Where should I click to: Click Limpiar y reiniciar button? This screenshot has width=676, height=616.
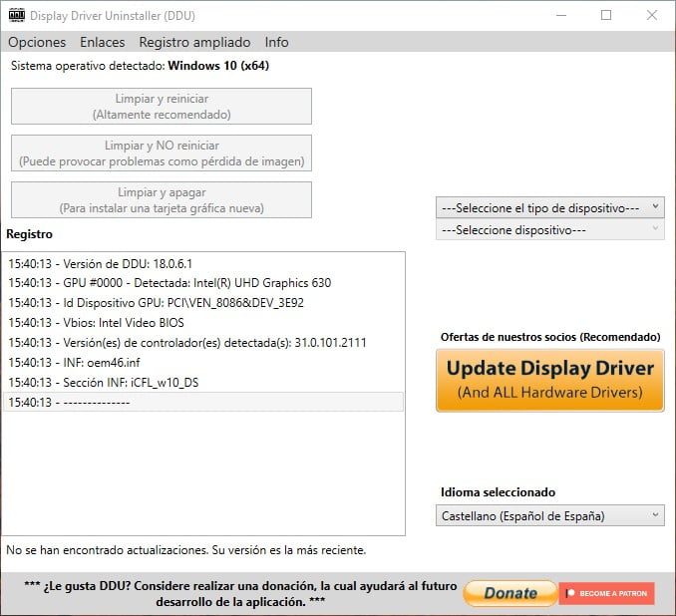point(162,106)
